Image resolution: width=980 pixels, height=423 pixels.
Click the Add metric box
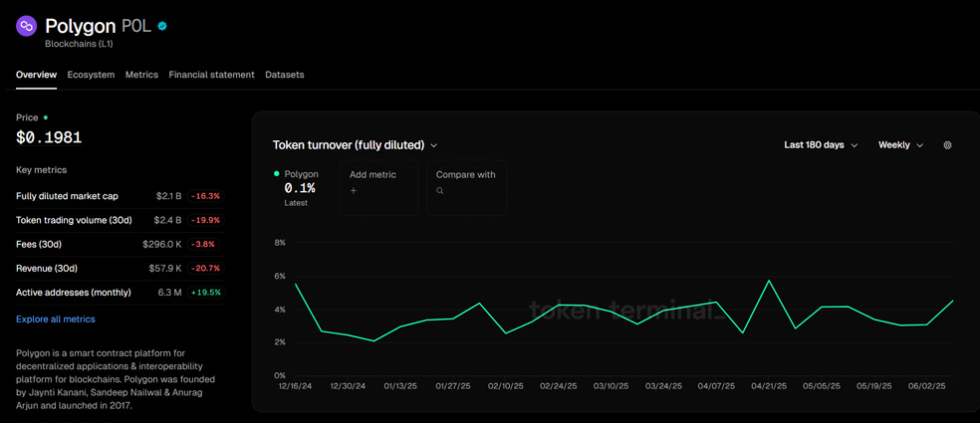click(378, 187)
